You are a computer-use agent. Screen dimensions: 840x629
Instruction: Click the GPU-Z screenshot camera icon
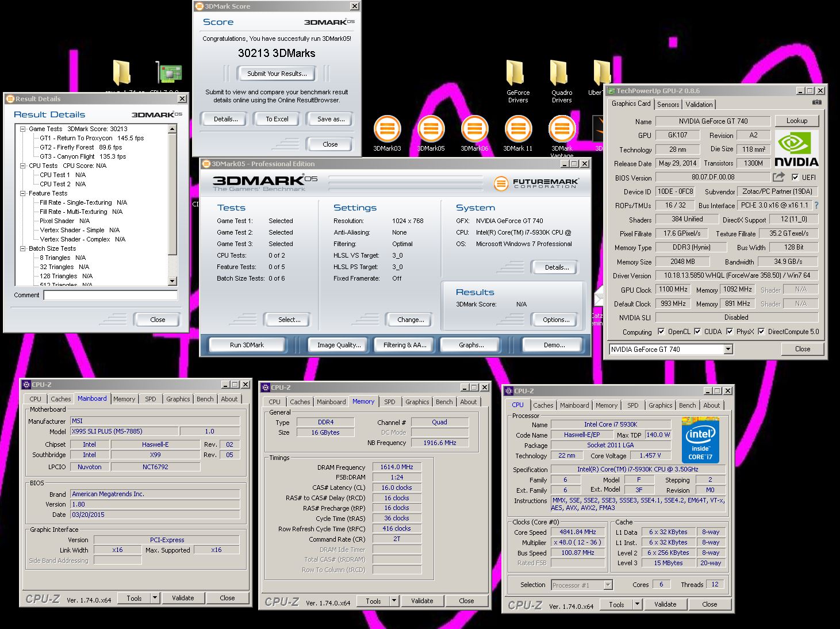pyautogui.click(x=816, y=102)
